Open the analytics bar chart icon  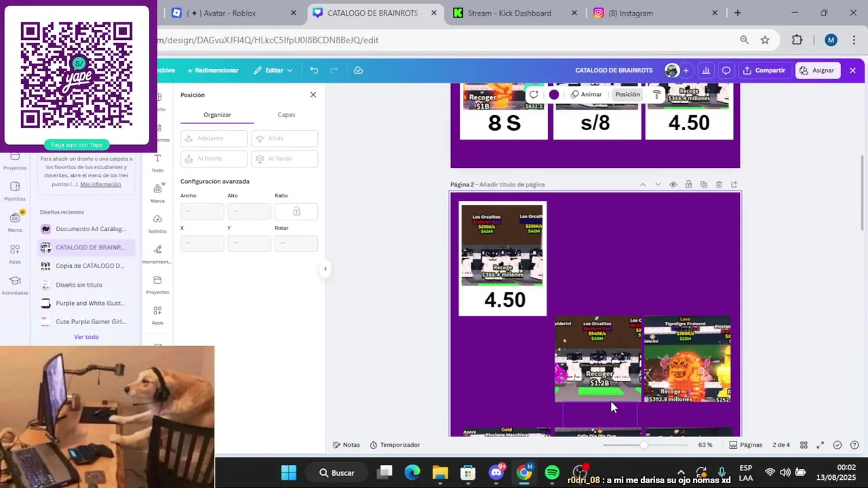pos(706,70)
